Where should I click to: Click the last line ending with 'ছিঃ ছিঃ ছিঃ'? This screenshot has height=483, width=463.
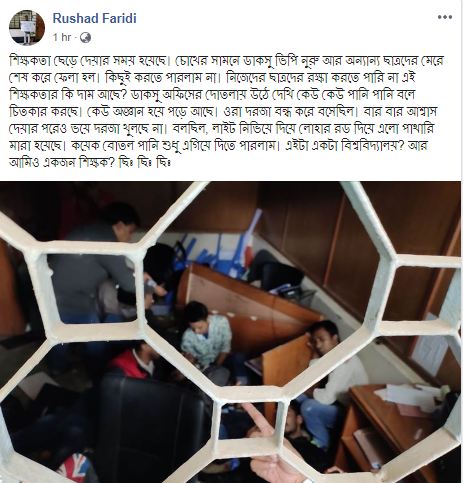pyautogui.click(x=90, y=163)
